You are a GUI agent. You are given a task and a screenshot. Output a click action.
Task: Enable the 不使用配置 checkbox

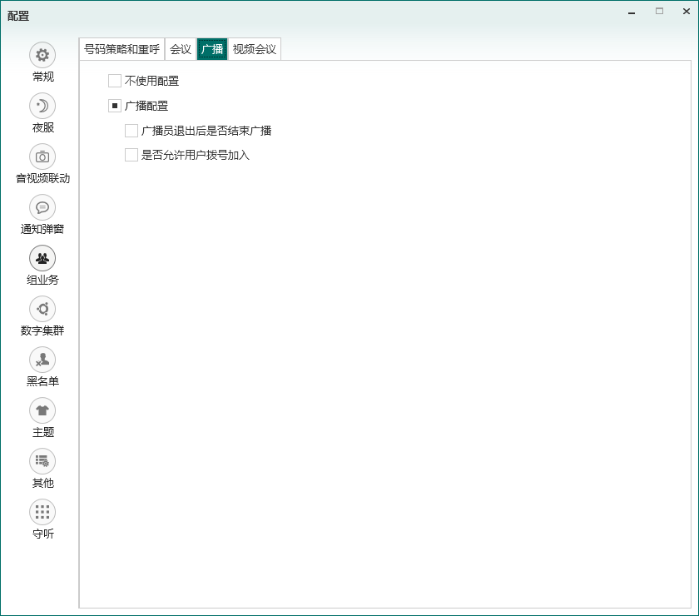click(115, 81)
